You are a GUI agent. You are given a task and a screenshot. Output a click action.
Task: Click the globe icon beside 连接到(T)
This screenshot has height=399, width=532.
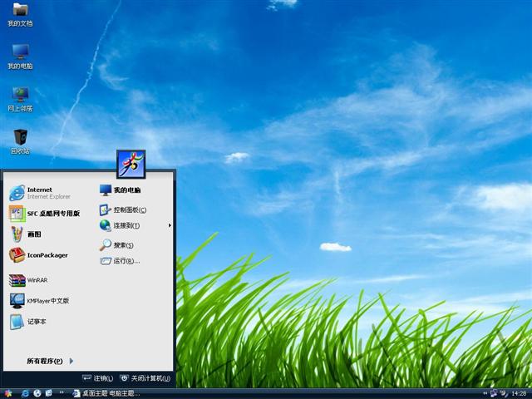(106, 225)
